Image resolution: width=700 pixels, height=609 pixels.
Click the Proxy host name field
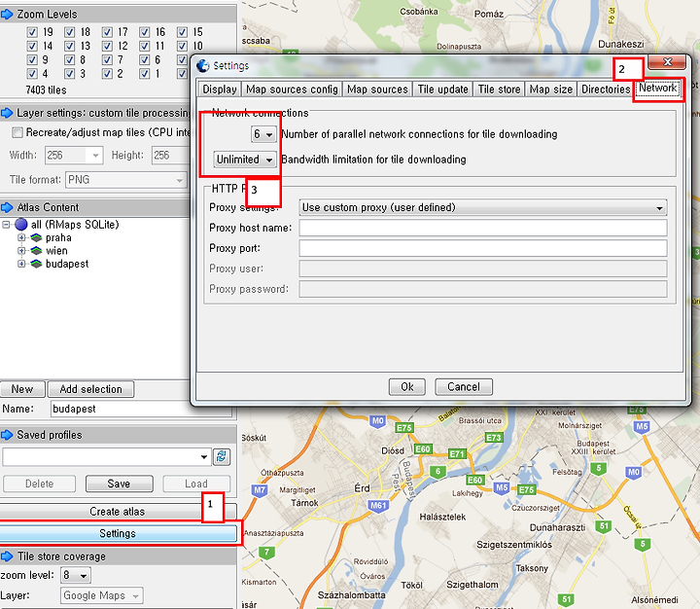pos(483,228)
